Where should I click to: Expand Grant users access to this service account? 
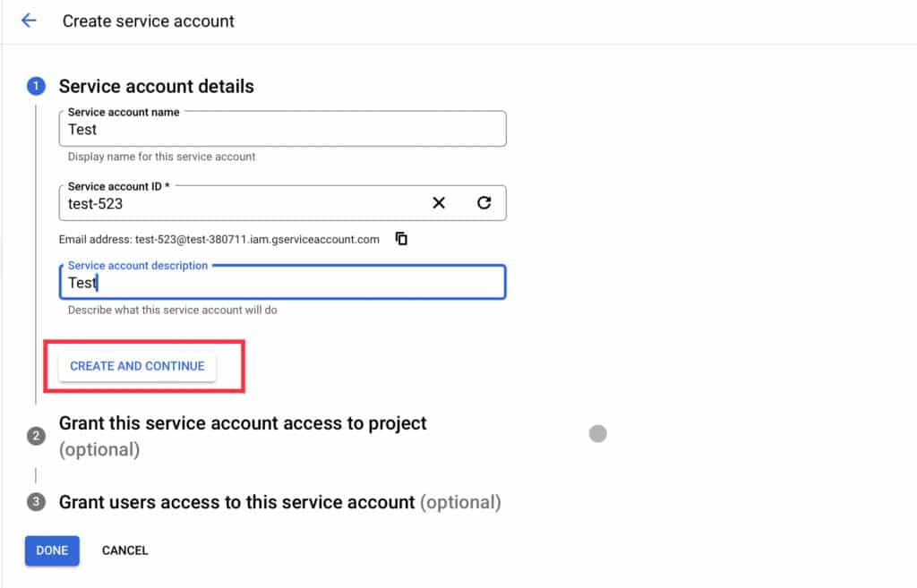click(236, 502)
